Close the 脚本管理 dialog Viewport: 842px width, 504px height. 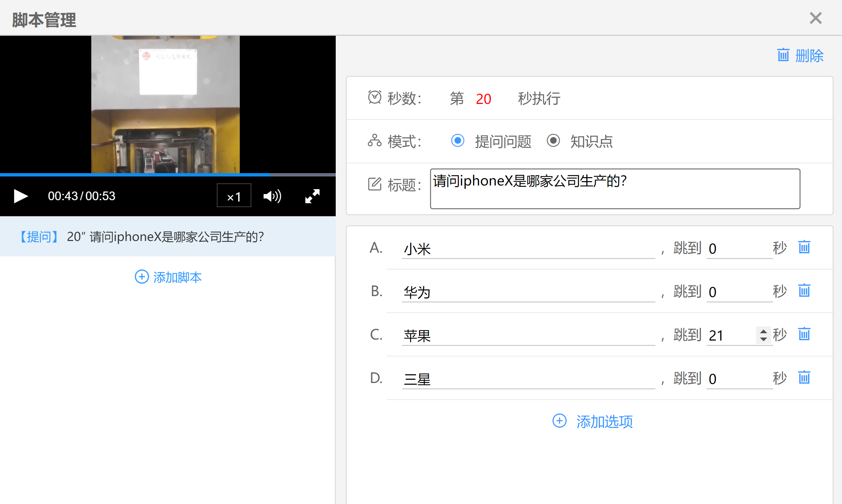(x=816, y=18)
